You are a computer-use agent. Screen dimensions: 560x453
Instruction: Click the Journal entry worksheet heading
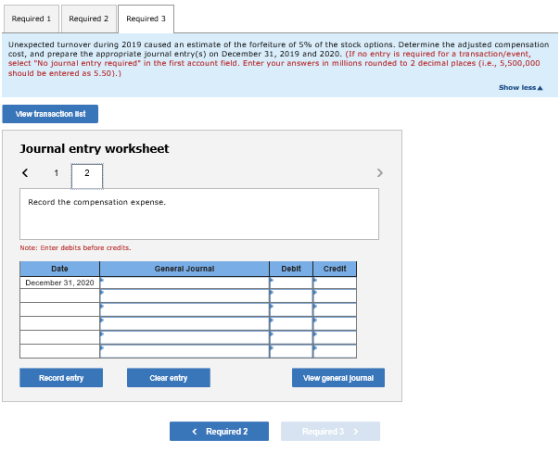[x=94, y=149]
